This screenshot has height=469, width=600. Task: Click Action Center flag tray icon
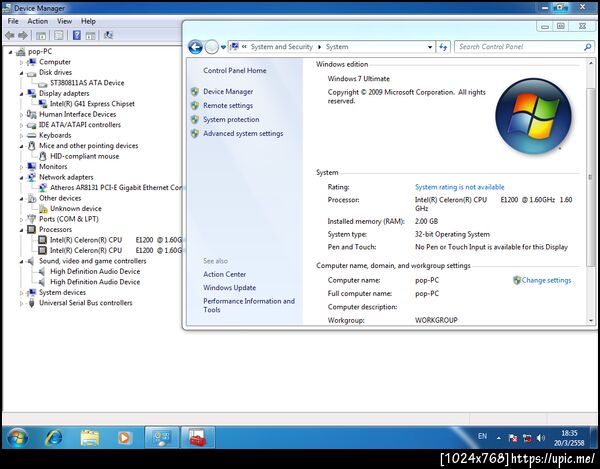pos(513,438)
